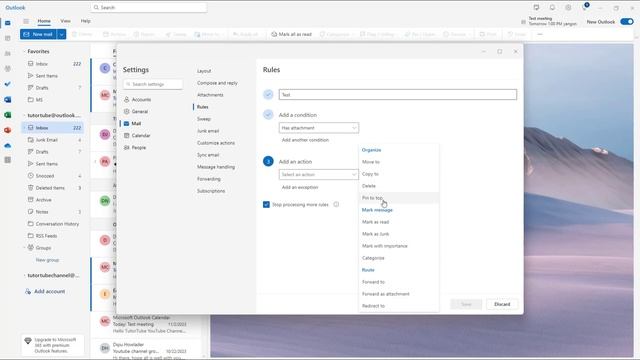Choose Move to action

pyautogui.click(x=398, y=162)
